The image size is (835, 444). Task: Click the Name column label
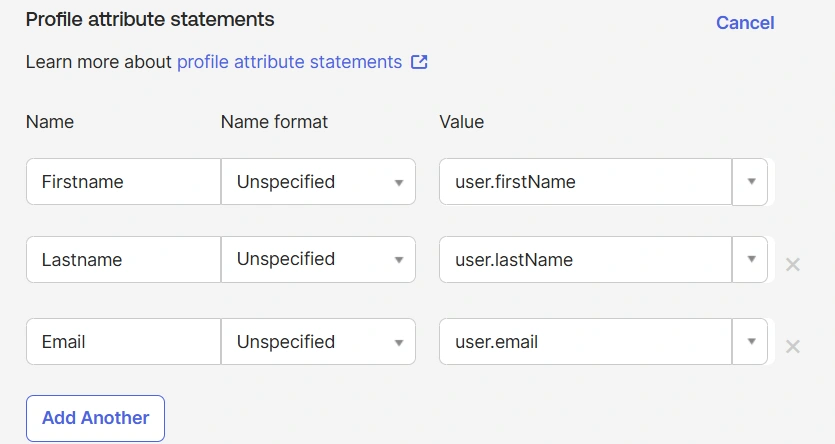pos(50,122)
